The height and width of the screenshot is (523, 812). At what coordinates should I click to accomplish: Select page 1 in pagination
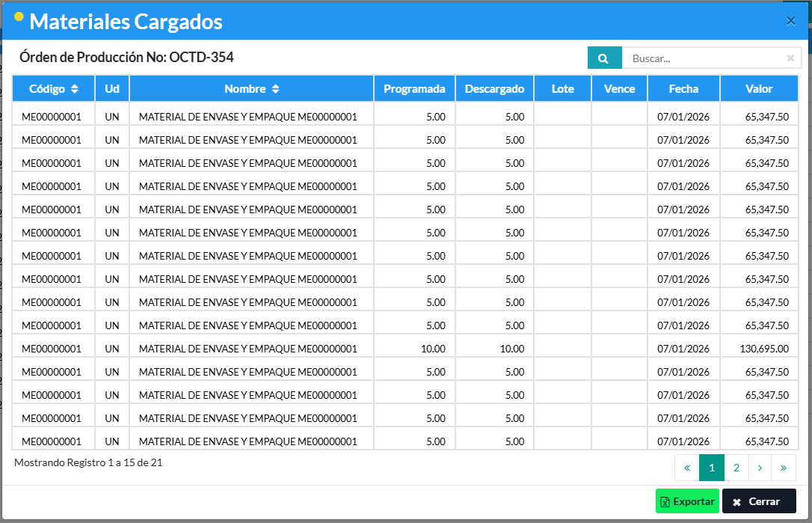711,468
